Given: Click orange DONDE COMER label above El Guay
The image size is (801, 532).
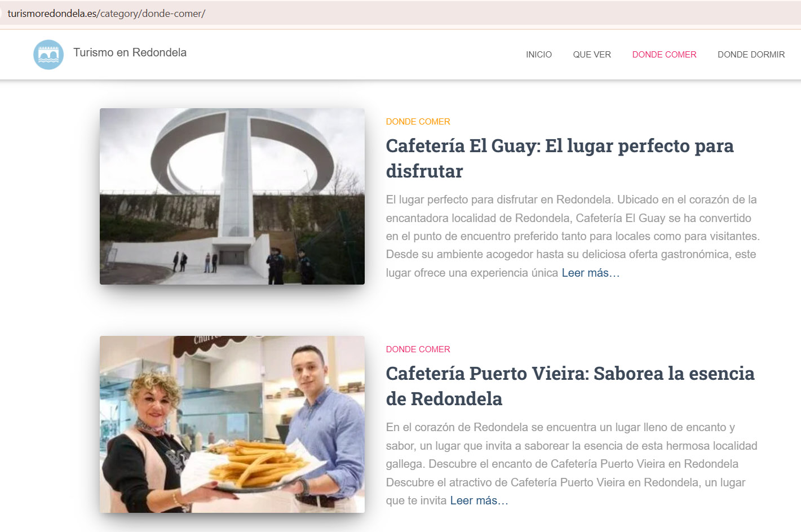Looking at the screenshot, I should click(418, 122).
